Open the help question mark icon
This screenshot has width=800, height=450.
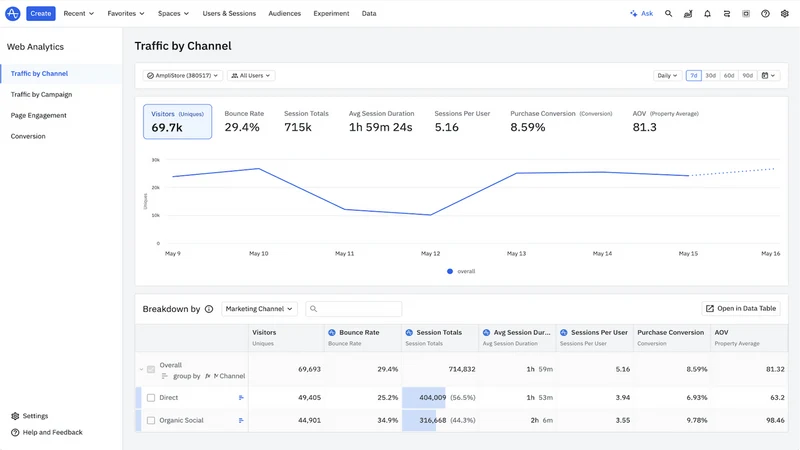[765, 14]
